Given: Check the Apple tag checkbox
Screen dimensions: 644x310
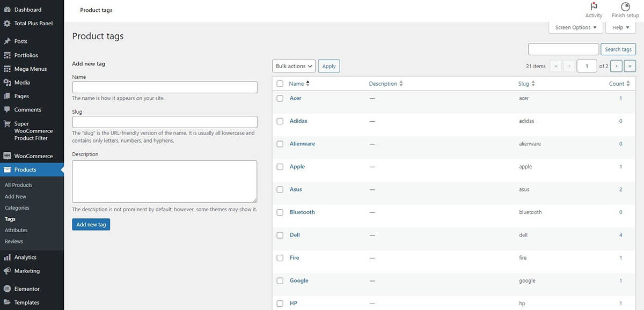Looking at the screenshot, I should [280, 167].
